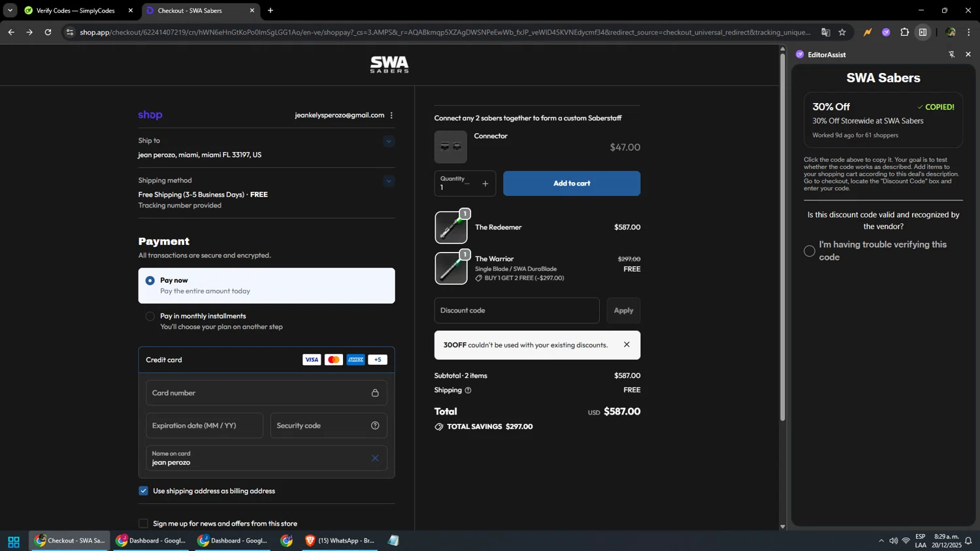This screenshot has width=980, height=551.
Task: Open volume control in system tray
Action: click(x=893, y=541)
